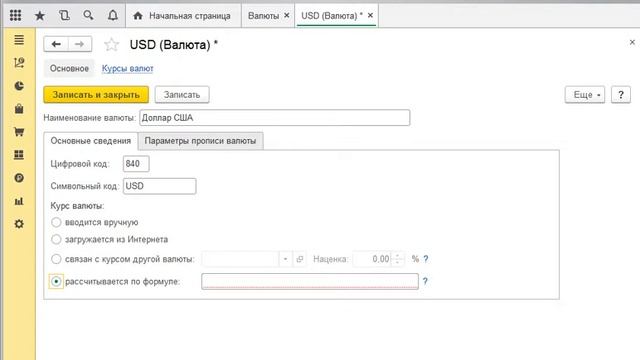Open the ruble coin section in sidebar
Viewport: 640px width, 360px height.
click(x=19, y=178)
